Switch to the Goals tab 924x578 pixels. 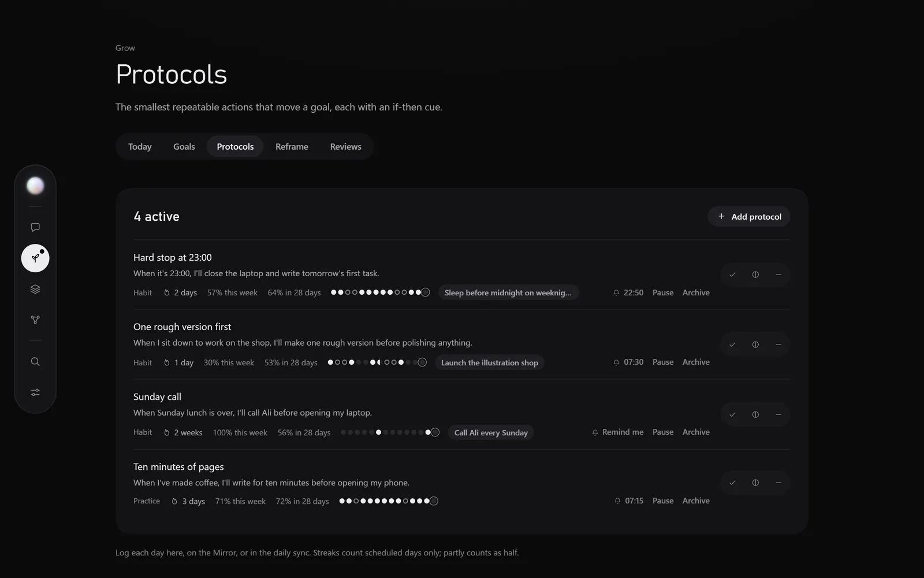[184, 147]
